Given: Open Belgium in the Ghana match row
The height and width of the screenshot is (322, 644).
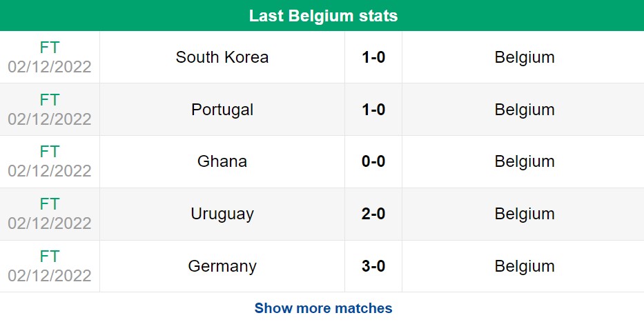Looking at the screenshot, I should [x=525, y=161].
